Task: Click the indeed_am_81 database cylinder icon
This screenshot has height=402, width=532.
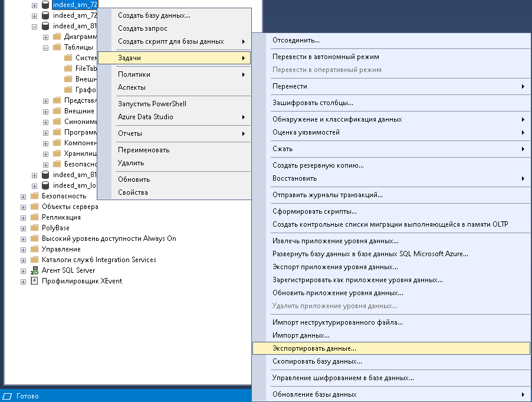Action: click(x=45, y=26)
